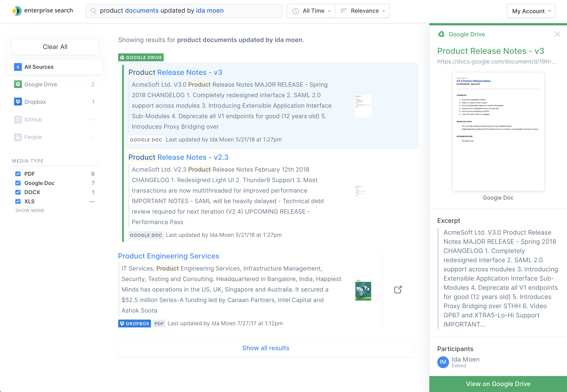
Task: Toggle the PDF media type checkbox
Action: point(18,174)
